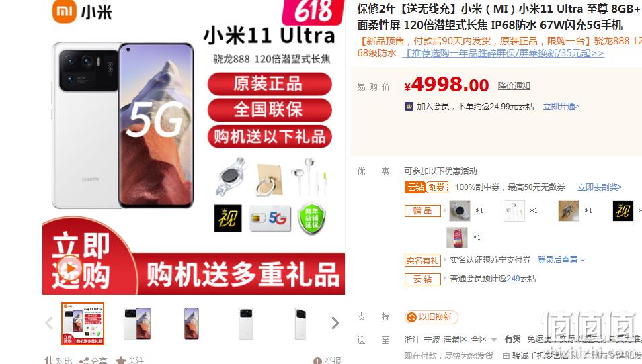Click the first gift item image

click(x=459, y=211)
